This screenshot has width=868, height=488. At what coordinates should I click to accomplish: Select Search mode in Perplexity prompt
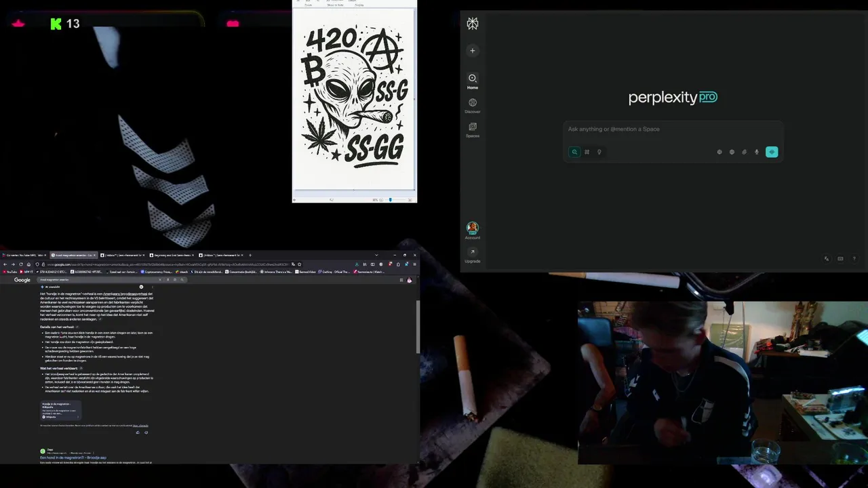pyautogui.click(x=574, y=152)
